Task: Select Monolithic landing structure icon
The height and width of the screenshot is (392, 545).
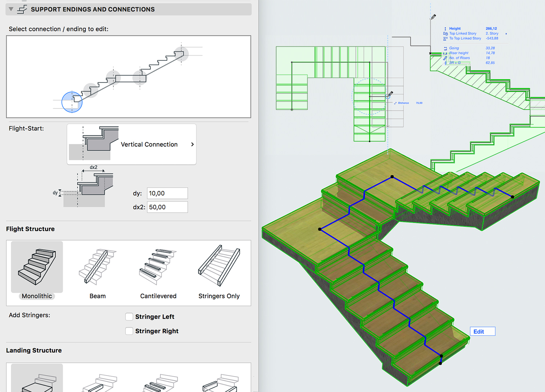Action: pos(37,379)
